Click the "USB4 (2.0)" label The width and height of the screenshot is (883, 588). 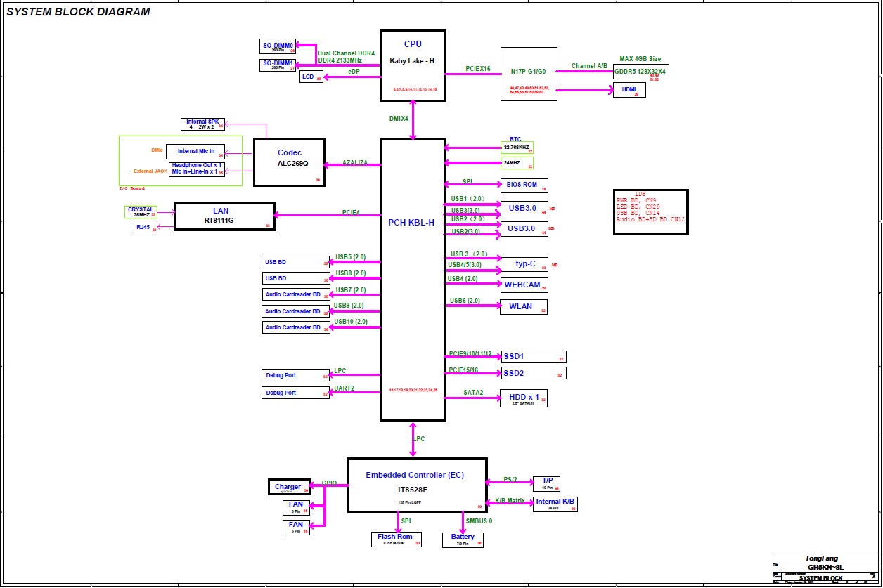pyautogui.click(x=463, y=279)
